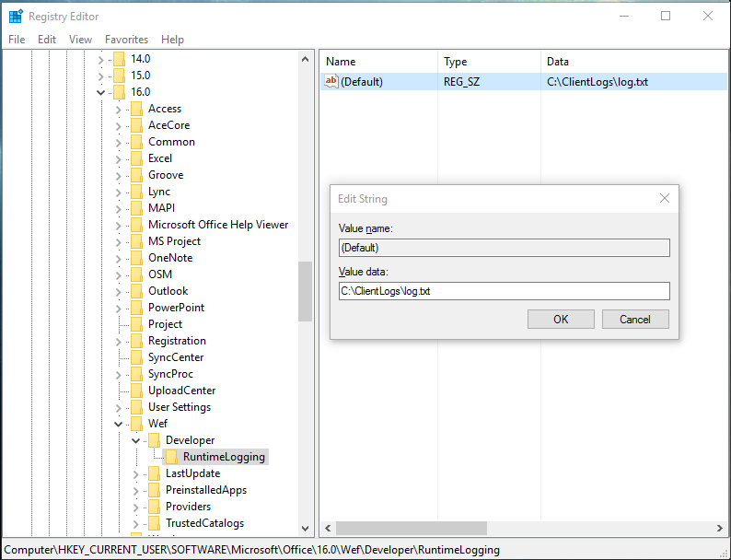This screenshot has width=731, height=560.
Task: Click the AceCore folder icon
Action: point(136,125)
